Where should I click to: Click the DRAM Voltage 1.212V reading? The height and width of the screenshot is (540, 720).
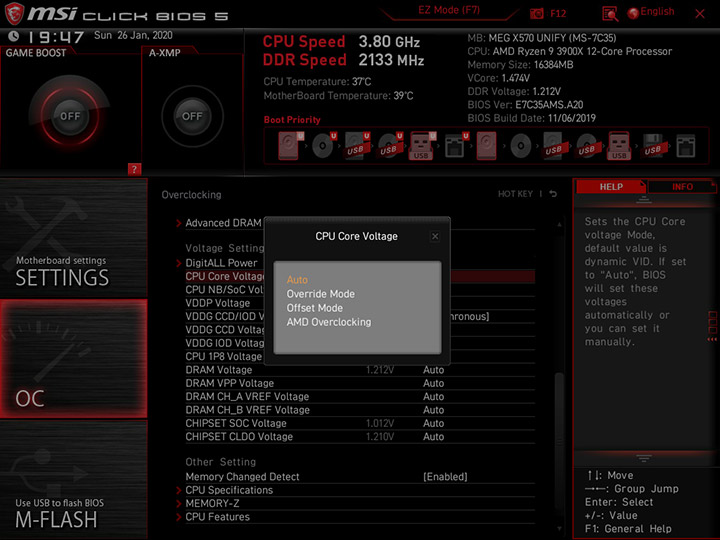coord(380,370)
